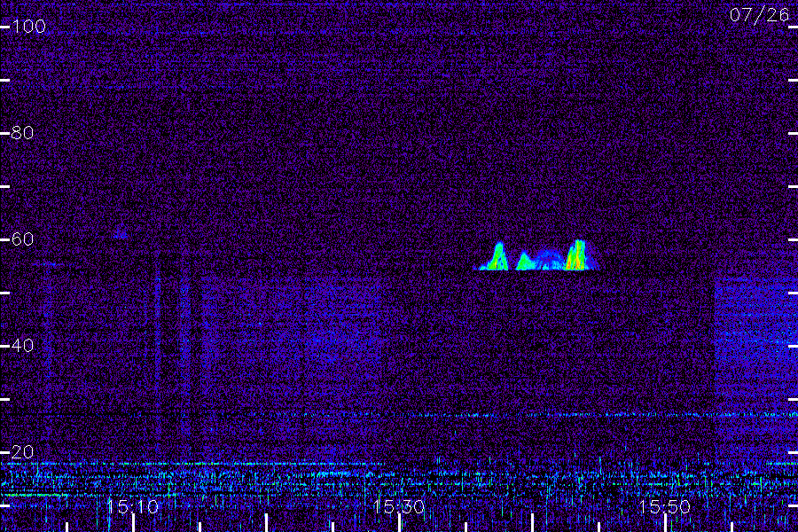798x532 pixels.
Task: Click the 40 frequency axis label
Action: [22, 346]
